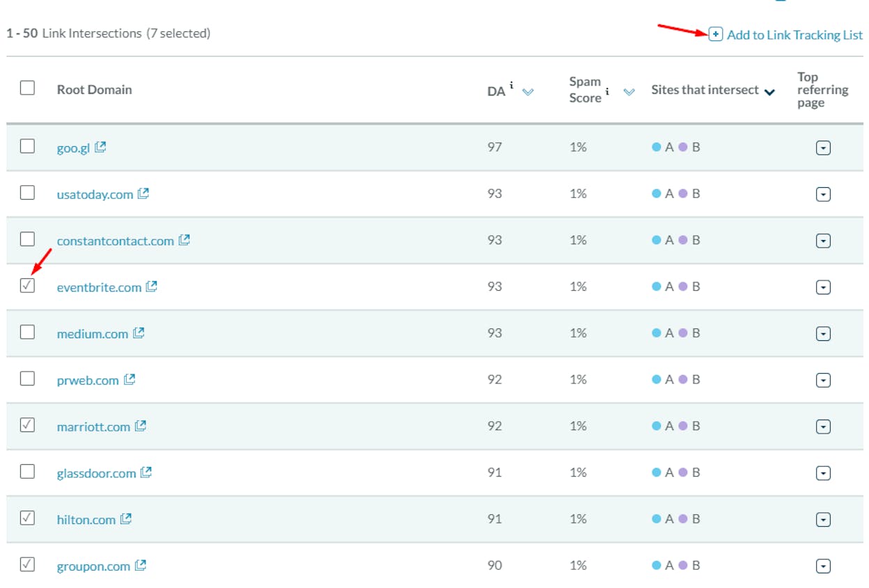869x588 pixels.
Task: Uncheck the marriott.com row checkbox
Action: (x=27, y=424)
